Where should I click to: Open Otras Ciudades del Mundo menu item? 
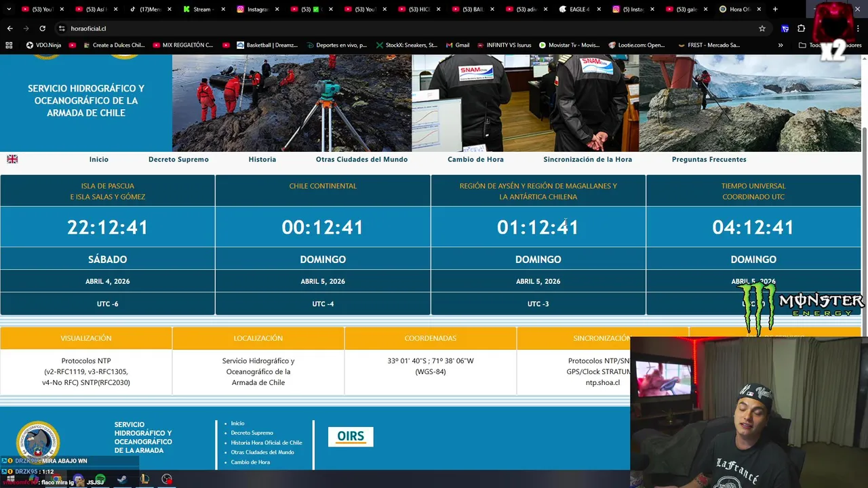tap(361, 159)
